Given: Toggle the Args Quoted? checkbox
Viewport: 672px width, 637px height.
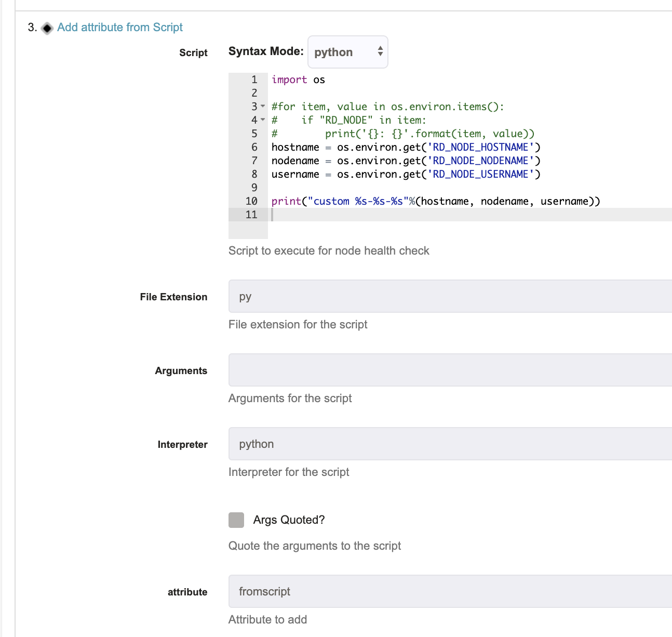Looking at the screenshot, I should (236, 520).
